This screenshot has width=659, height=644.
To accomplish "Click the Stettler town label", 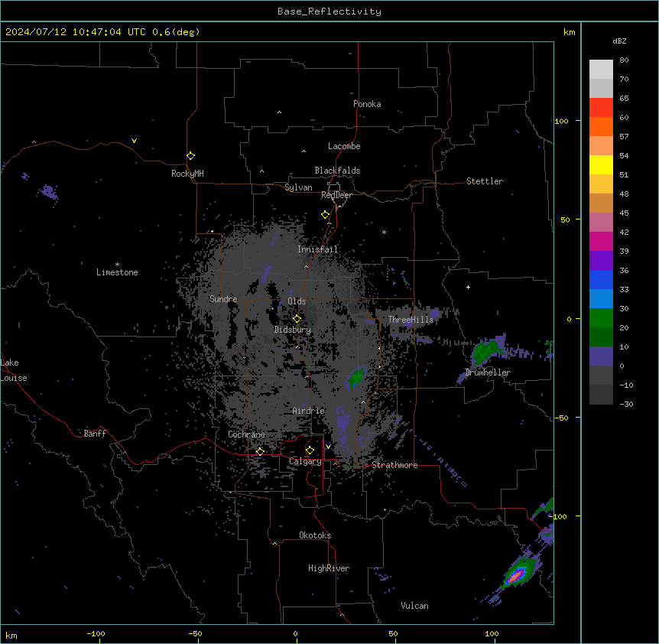I will [485, 181].
